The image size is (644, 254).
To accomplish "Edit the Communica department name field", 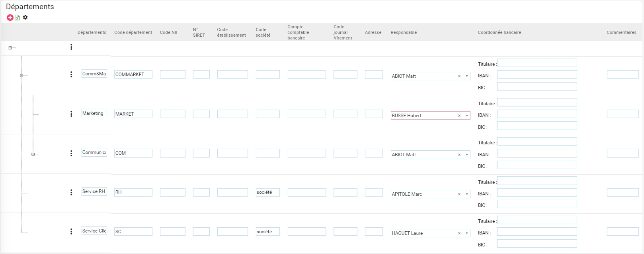I will (x=94, y=152).
